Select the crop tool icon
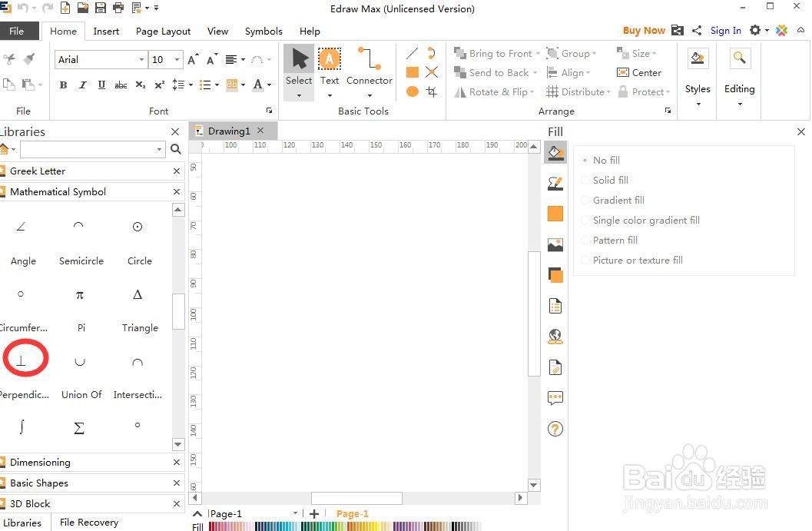The image size is (812, 531). (x=432, y=91)
